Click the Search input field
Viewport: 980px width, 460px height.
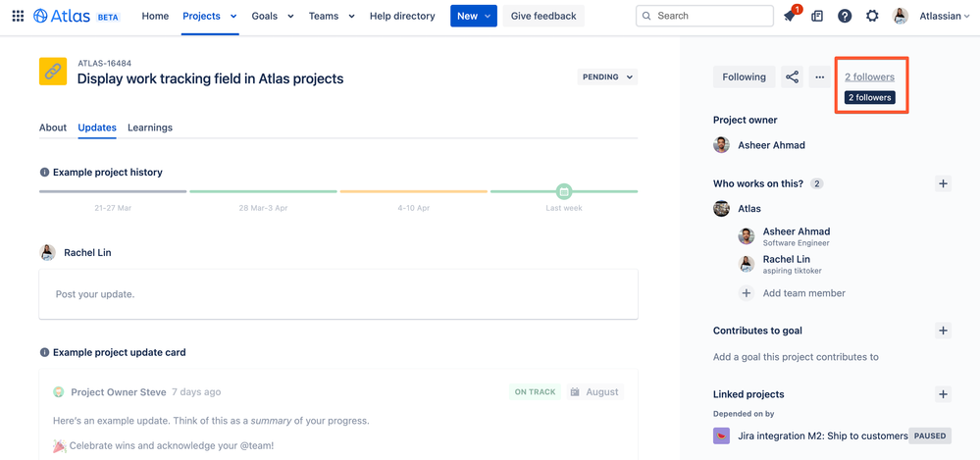[x=704, y=17]
